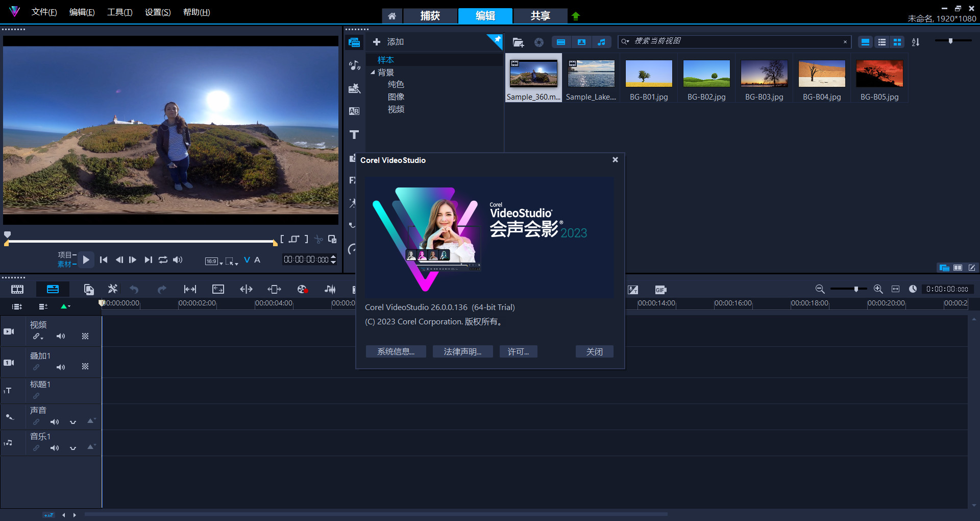980x521 pixels.
Task: Switch to the 捕获 tab
Action: (x=430, y=16)
